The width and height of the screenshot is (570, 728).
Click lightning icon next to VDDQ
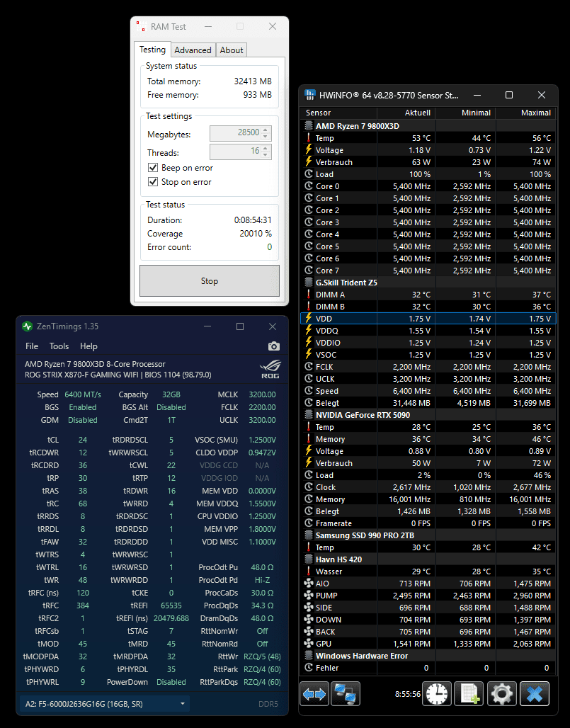tap(308, 330)
